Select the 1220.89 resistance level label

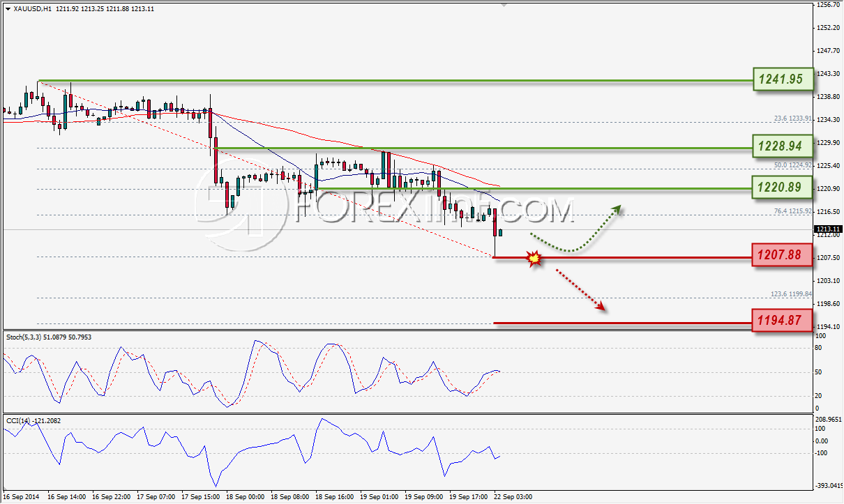tap(783, 187)
